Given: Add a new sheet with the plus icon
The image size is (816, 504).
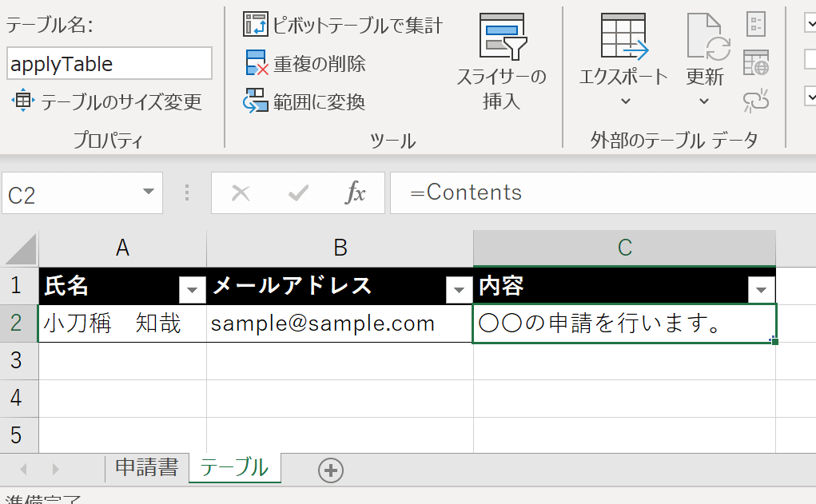Looking at the screenshot, I should pyautogui.click(x=330, y=470).
